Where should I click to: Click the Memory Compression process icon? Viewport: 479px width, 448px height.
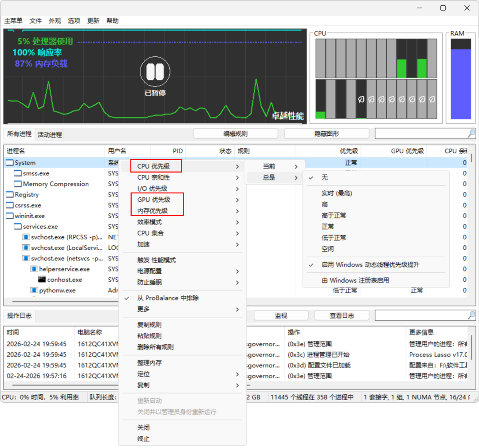pos(18,184)
